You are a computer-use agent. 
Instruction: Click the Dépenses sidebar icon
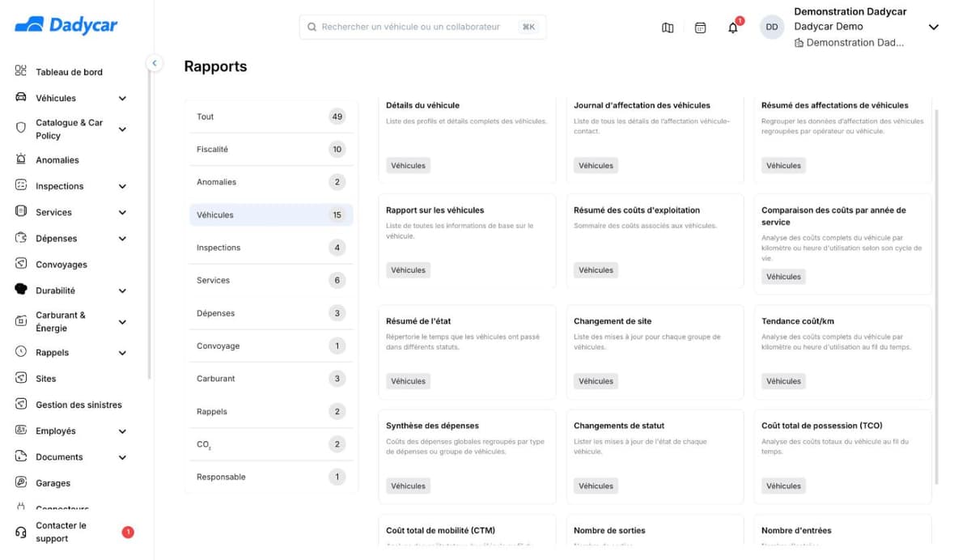pos(21,238)
